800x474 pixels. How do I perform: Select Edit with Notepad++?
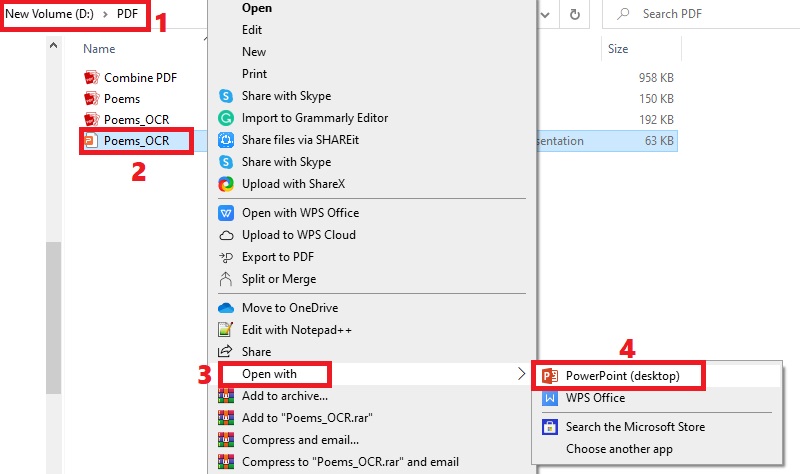tap(297, 330)
